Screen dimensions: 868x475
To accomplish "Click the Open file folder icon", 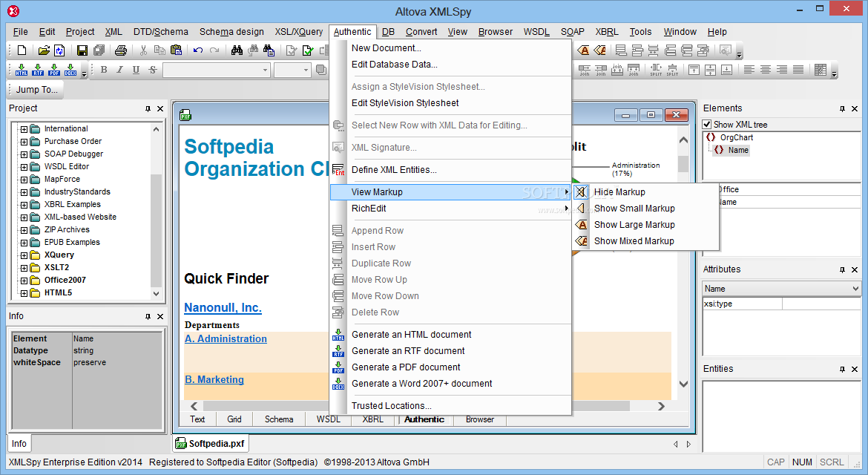I will 44,50.
